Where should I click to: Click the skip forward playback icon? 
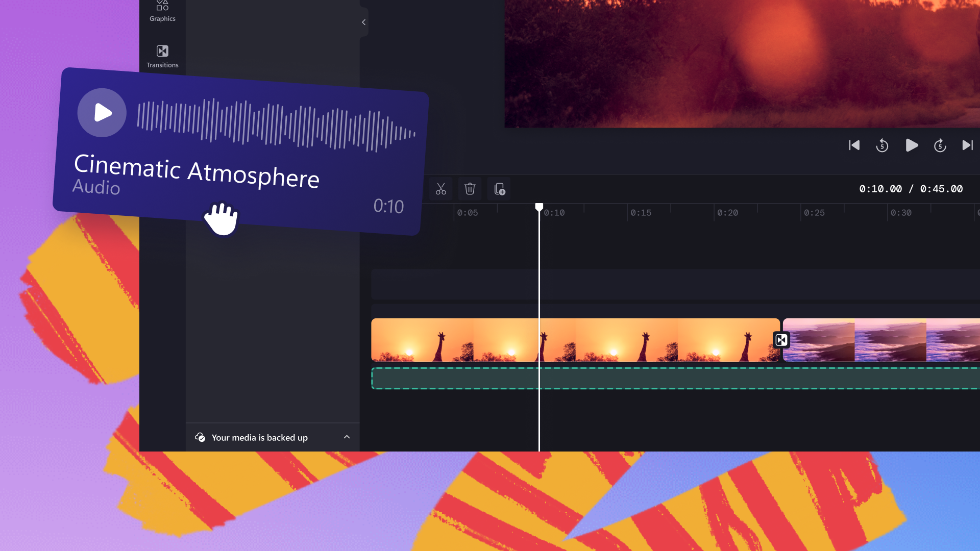tap(968, 145)
